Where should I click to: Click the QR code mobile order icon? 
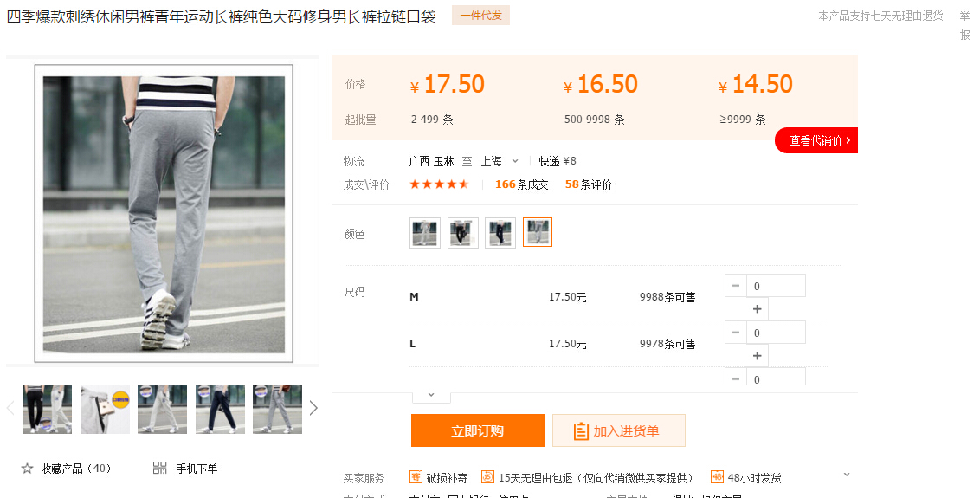click(159, 469)
